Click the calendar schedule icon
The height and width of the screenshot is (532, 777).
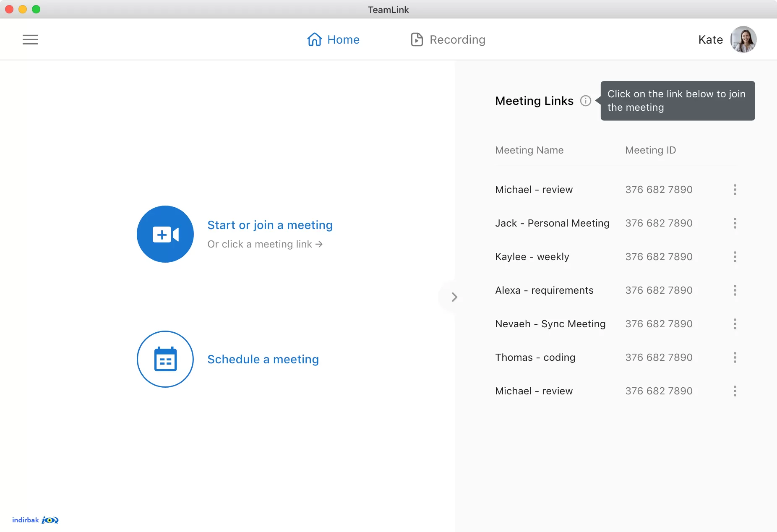coord(165,359)
